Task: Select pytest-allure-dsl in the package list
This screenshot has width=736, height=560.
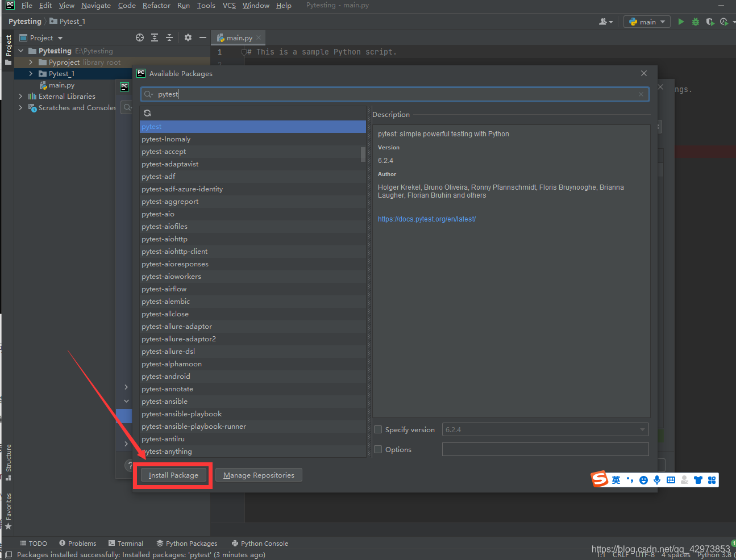Action: pos(253,352)
